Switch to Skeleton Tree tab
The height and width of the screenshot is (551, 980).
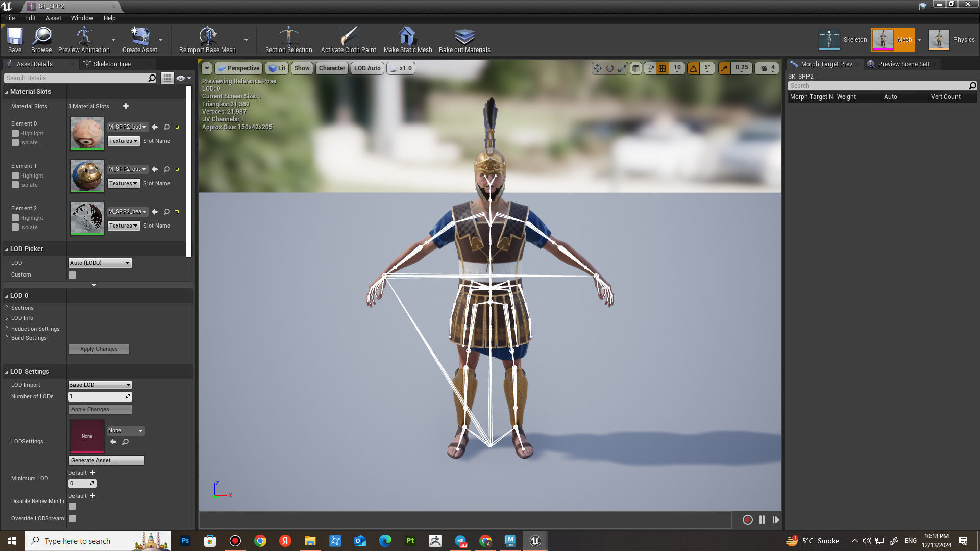112,64
